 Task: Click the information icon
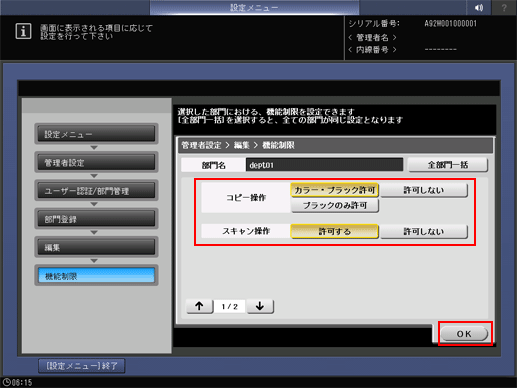23,32
